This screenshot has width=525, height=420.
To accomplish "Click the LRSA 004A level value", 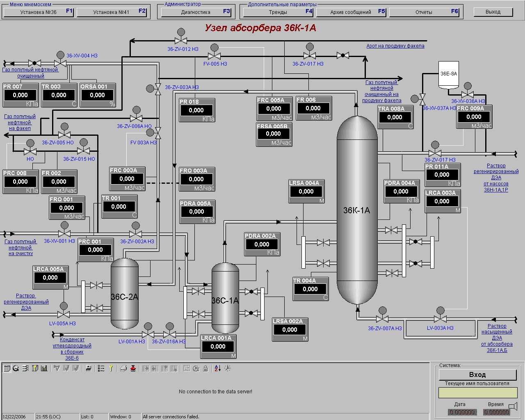I will [306, 191].
